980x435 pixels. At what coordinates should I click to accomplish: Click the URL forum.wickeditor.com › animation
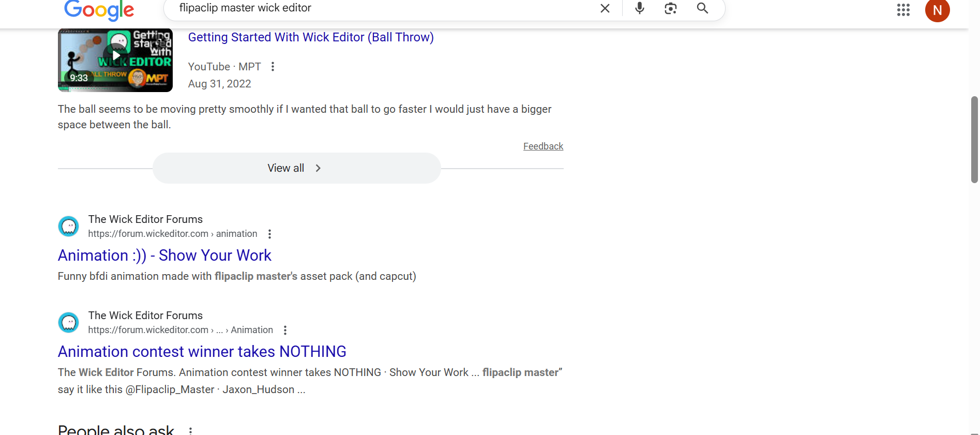tap(173, 234)
